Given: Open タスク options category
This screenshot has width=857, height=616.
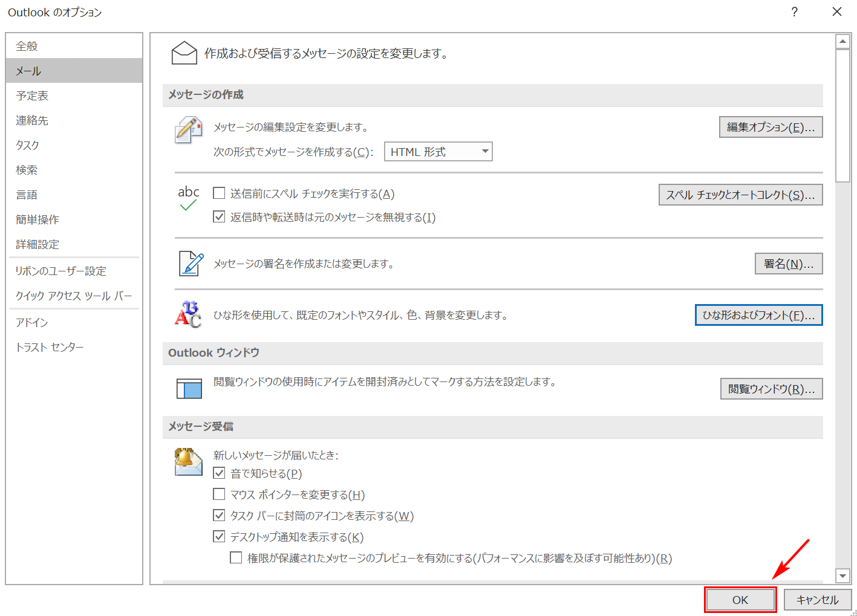Looking at the screenshot, I should (74, 145).
